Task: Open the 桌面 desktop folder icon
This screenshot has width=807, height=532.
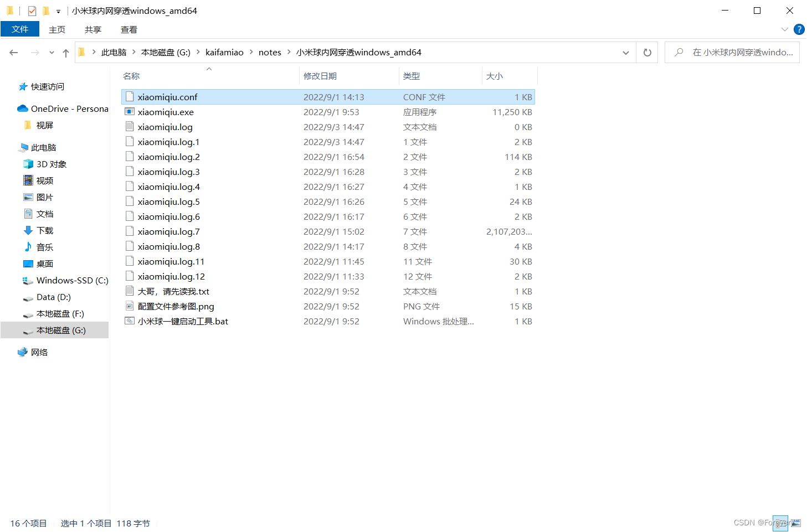Action: click(28, 264)
